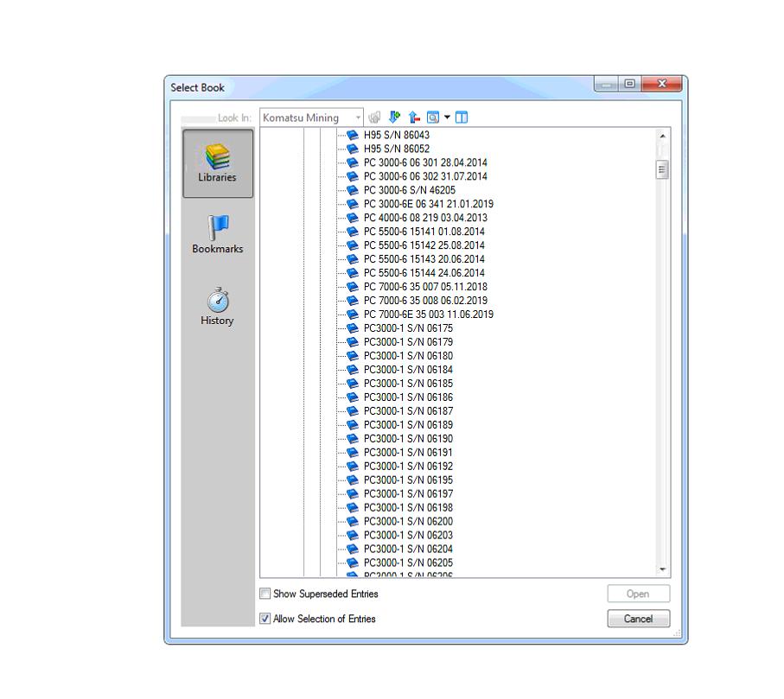The width and height of the screenshot is (784, 699).
Task: Open the preview icon's dropdown arrow
Action: 447,117
